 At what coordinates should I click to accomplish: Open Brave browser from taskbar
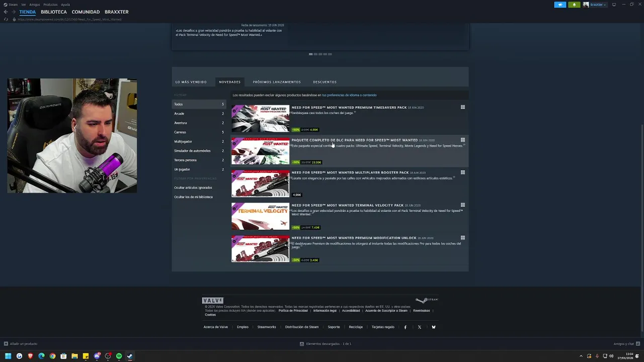[30, 356]
